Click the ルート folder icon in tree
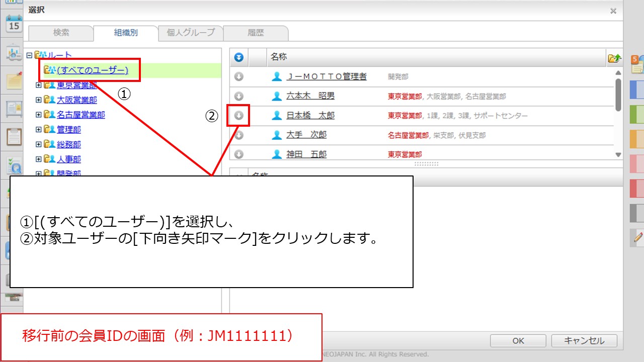The height and width of the screenshot is (362, 644). point(40,55)
